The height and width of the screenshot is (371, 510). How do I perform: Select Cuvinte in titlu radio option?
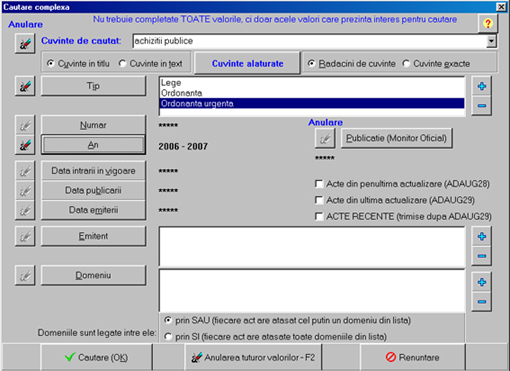(79, 63)
